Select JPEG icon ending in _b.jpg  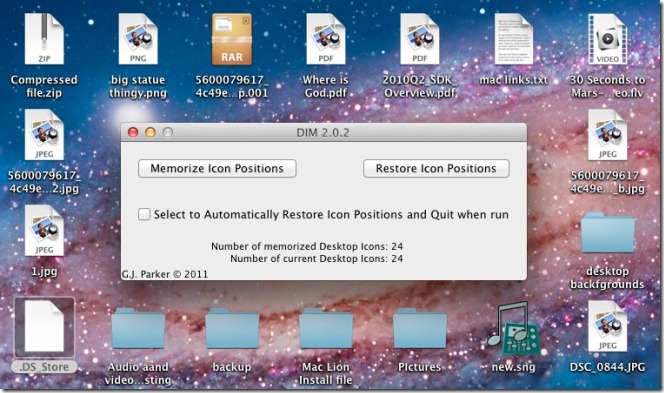pyautogui.click(x=607, y=135)
